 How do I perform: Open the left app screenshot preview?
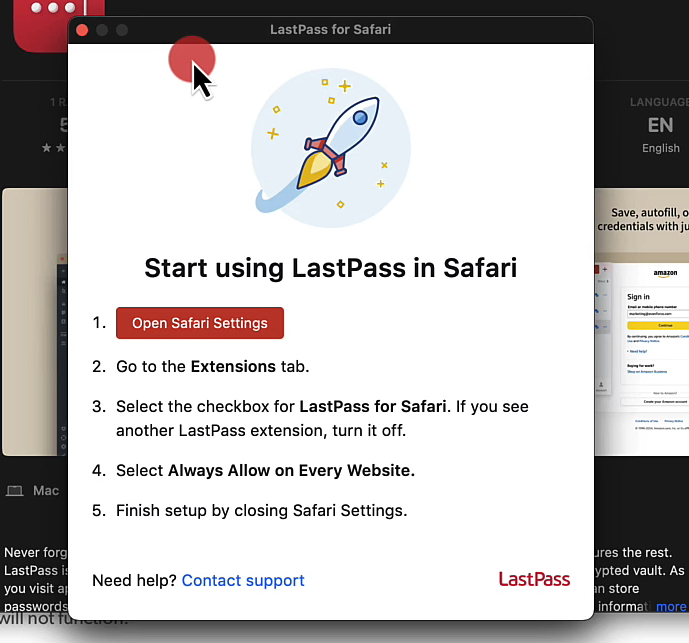(35, 320)
